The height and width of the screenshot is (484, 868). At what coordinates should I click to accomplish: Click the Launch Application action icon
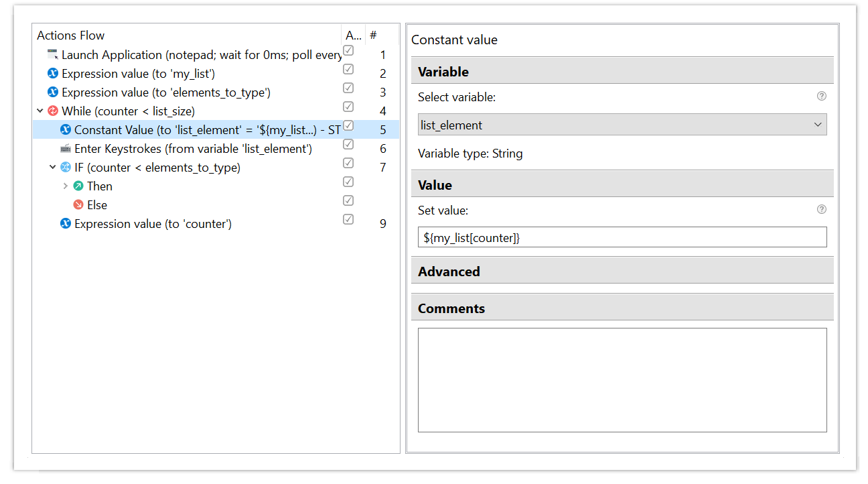tap(53, 54)
